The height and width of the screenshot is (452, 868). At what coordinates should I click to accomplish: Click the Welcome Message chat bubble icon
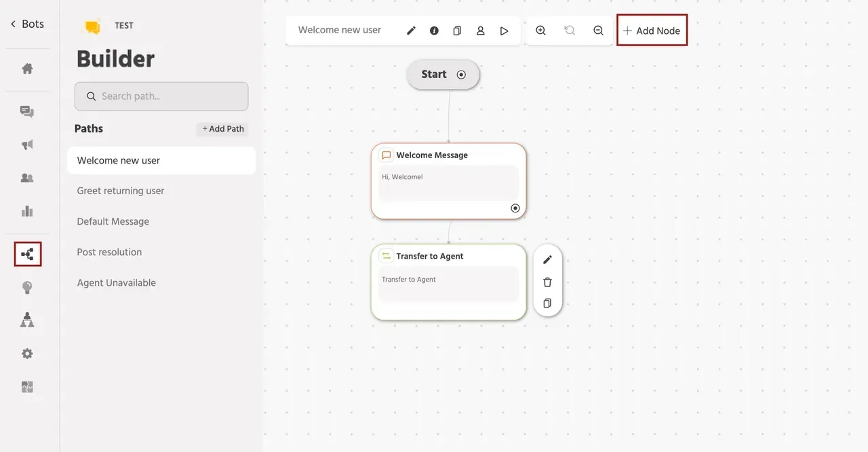coord(386,155)
